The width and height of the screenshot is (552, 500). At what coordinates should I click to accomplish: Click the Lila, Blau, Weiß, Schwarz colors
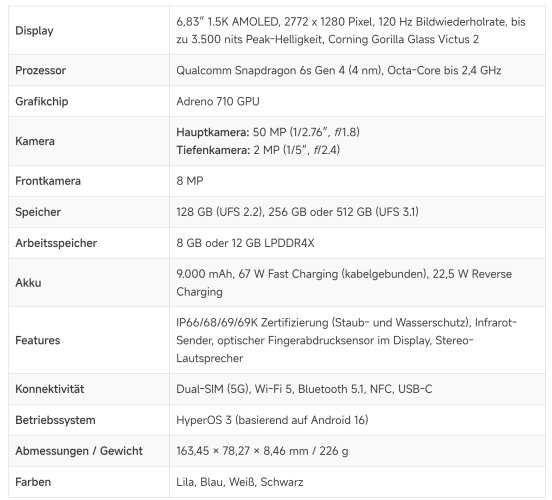[240, 482]
